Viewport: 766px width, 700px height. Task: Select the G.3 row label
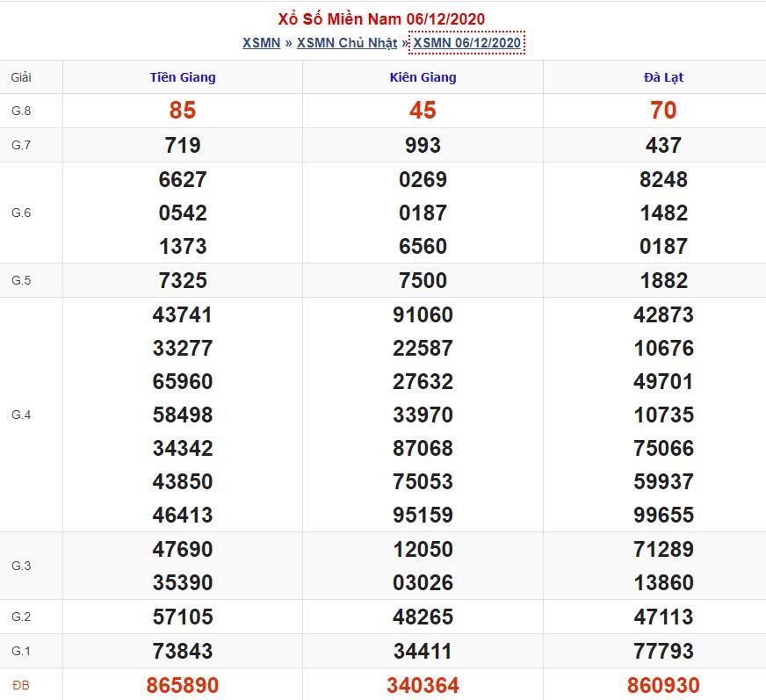click(21, 566)
